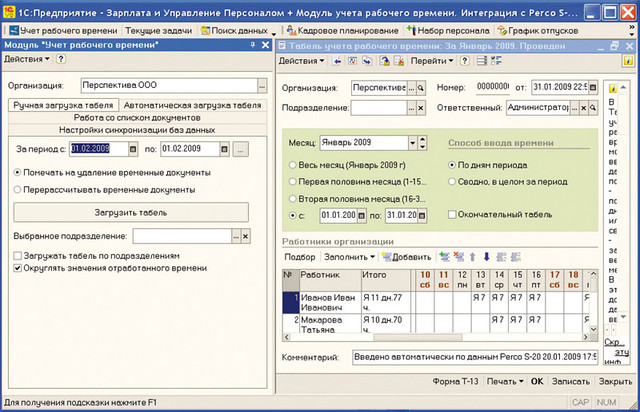Open help in the Учет рабочего времени module toolbar

[x=61, y=59]
